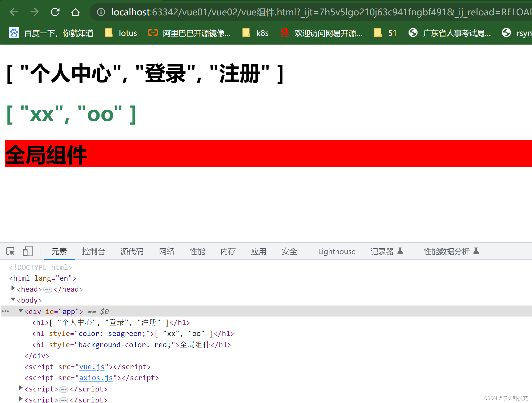
Task: Open the 广东省人事考试局 bookmark
Action: point(450,33)
